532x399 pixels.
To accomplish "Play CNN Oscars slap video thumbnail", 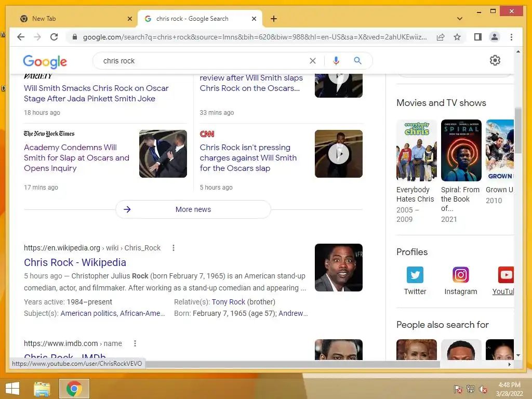I will (339, 154).
